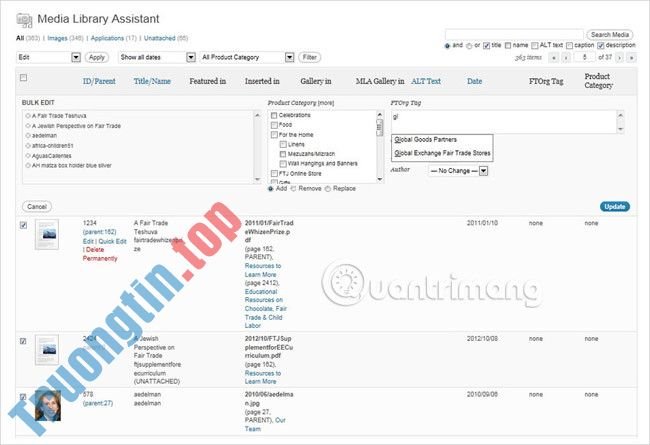The height and width of the screenshot is (445, 650).
Task: Uncheck the row checkbox for aedelman
Action: click(23, 397)
